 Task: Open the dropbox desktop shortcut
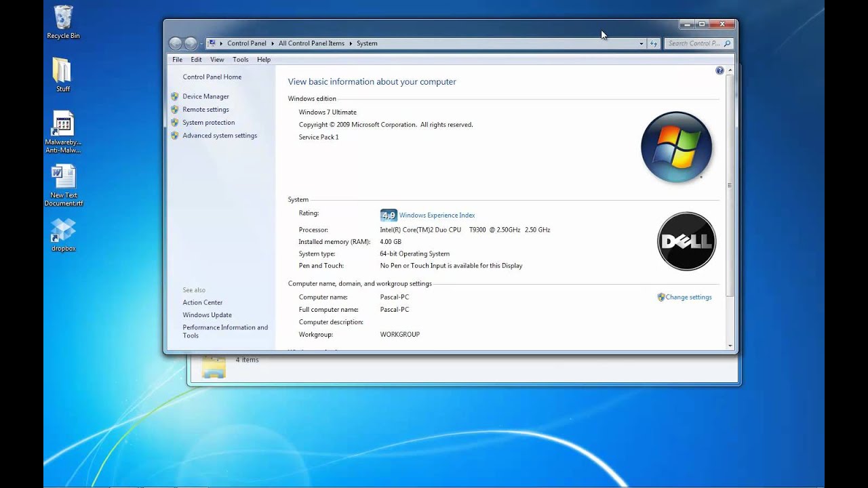[x=63, y=235]
